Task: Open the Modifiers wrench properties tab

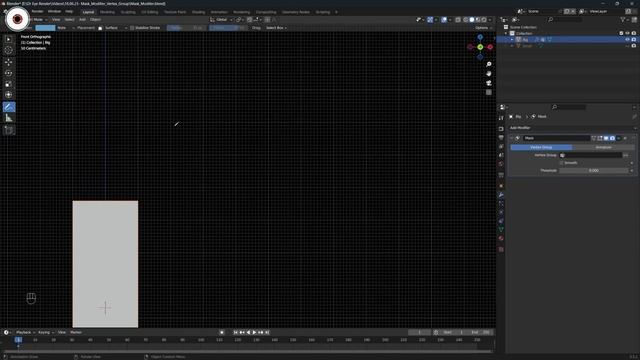Action: tap(501, 195)
